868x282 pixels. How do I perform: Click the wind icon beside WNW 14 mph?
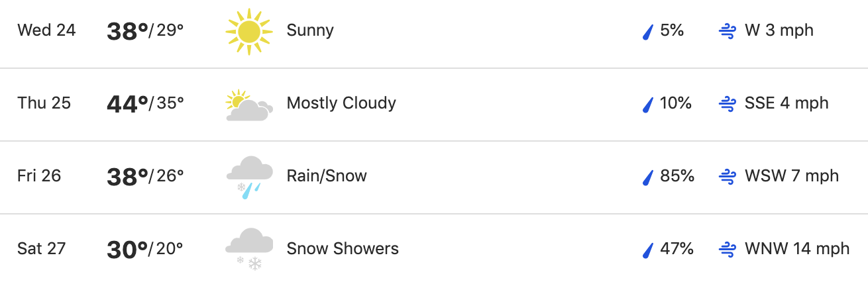coord(728,250)
